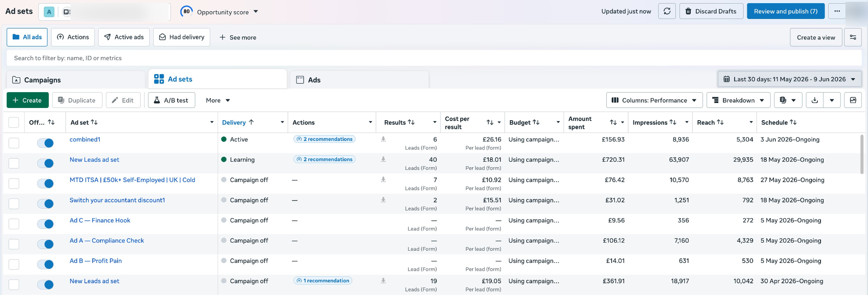This screenshot has height=295, width=868.
Task: Click the vertical table scrollbar
Action: point(862,154)
